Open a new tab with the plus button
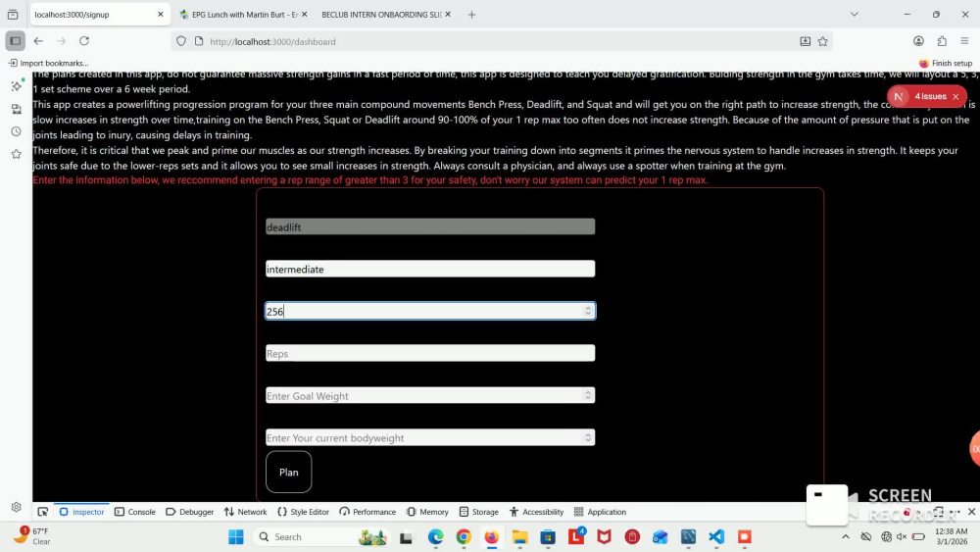 472,15
